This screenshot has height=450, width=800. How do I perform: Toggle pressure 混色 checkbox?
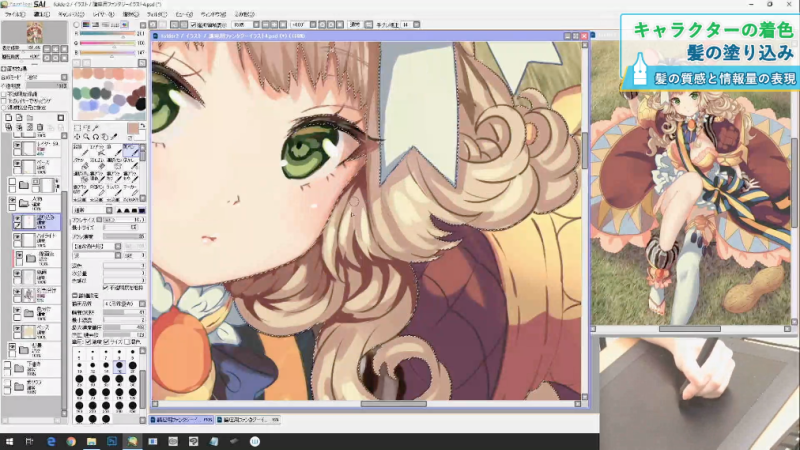[x=128, y=342]
